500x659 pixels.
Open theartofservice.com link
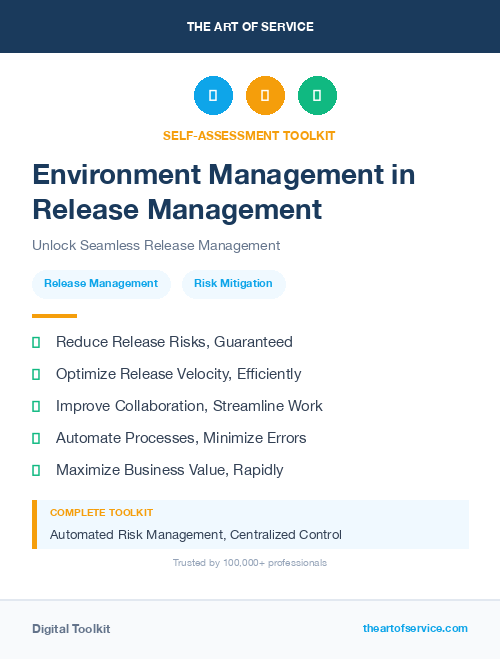[415, 628]
